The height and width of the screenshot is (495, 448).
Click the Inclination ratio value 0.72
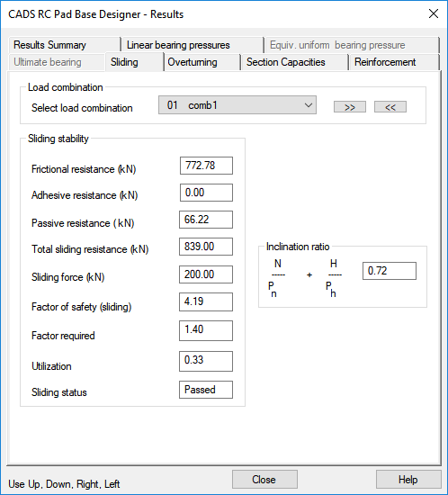click(x=390, y=271)
